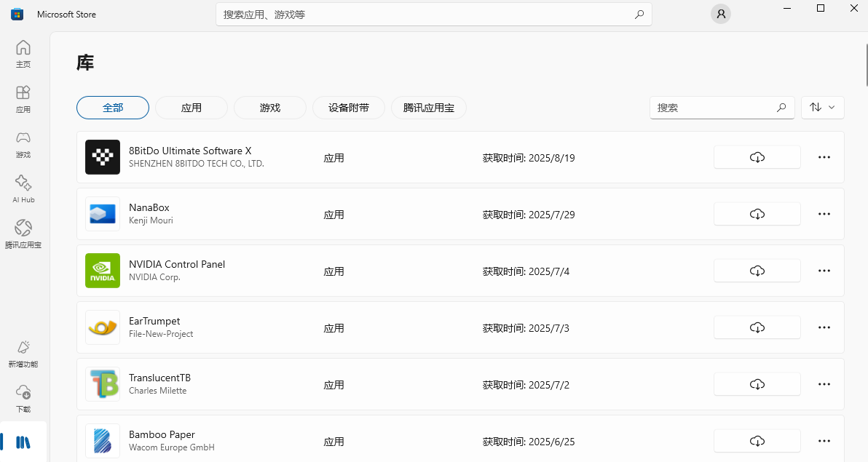Click publisher name File-New-Project
Viewport: 868px width, 462px height.
[x=161, y=334]
